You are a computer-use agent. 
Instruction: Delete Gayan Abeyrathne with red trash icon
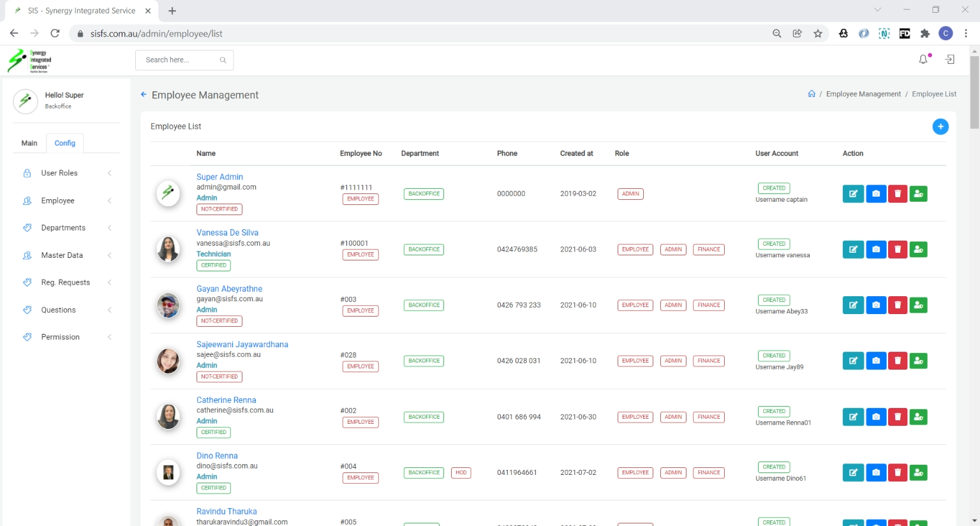click(x=897, y=305)
